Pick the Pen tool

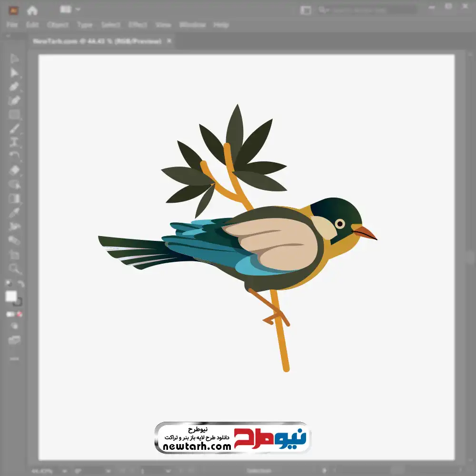[14, 87]
